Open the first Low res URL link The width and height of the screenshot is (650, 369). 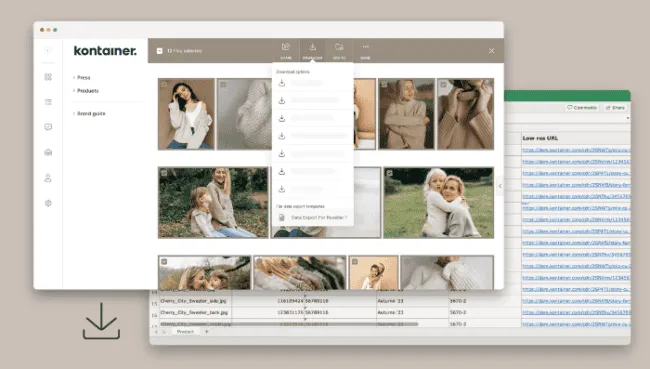576,150
